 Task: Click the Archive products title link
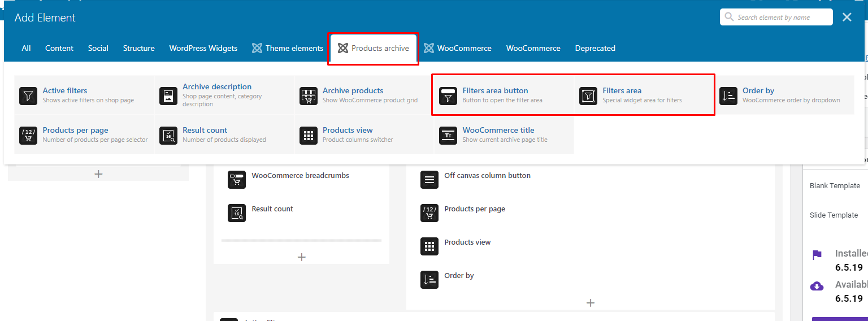click(353, 90)
